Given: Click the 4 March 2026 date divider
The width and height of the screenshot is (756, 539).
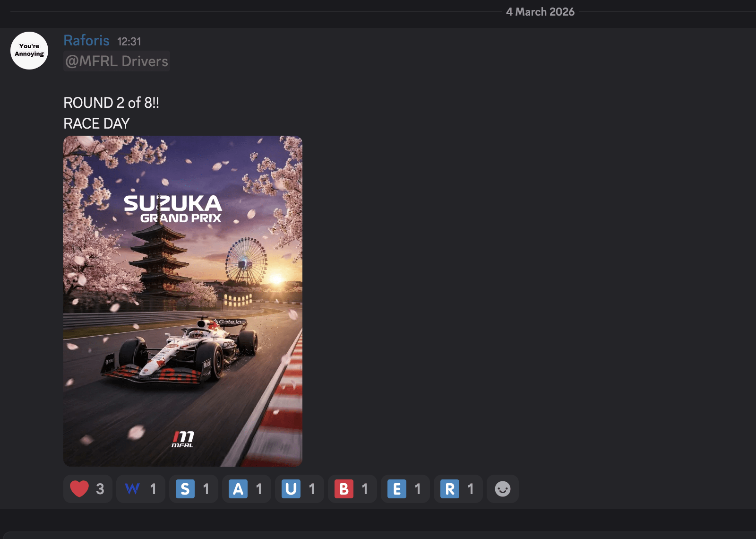Looking at the screenshot, I should tap(540, 12).
